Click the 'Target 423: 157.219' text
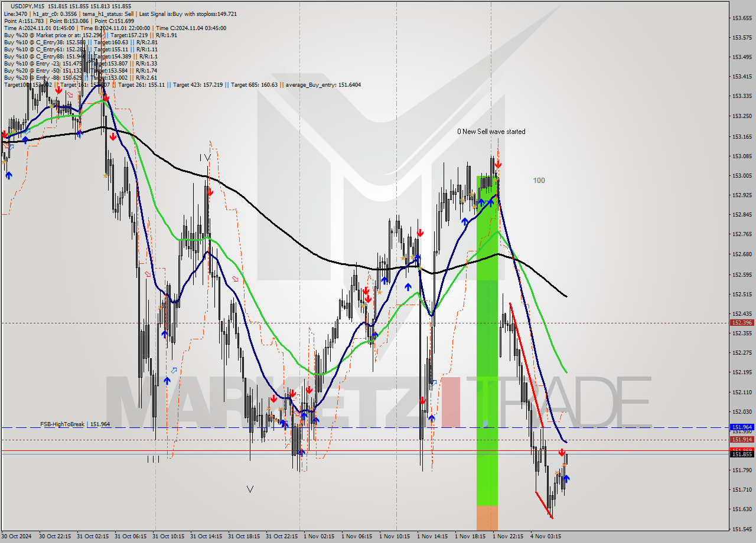The height and width of the screenshot is (543, 756). coord(198,84)
